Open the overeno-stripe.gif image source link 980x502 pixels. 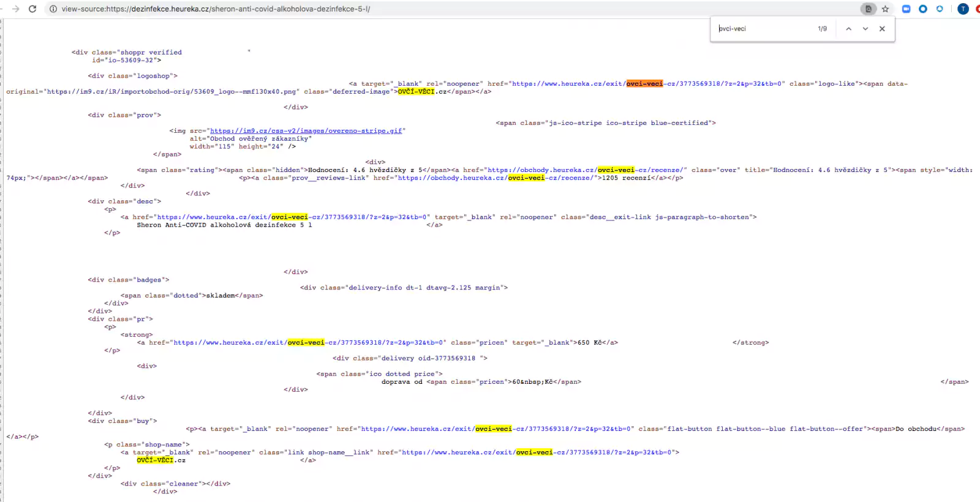306,131
